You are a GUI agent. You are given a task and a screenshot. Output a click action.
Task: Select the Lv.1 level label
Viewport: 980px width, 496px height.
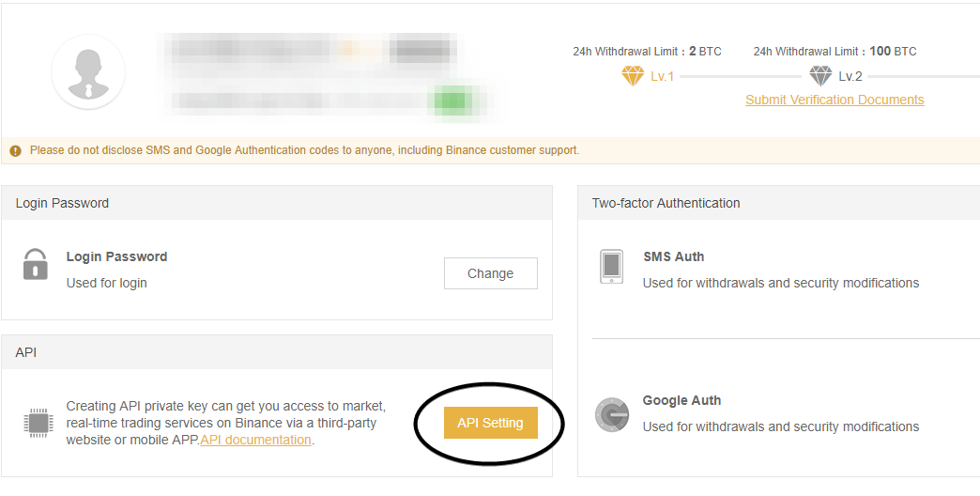tap(662, 76)
